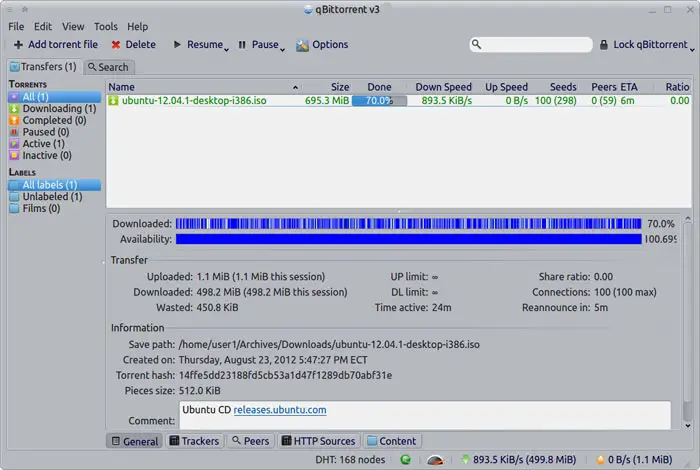This screenshot has height=470, width=700.
Task: Click the Save path value text
Action: pos(329,345)
